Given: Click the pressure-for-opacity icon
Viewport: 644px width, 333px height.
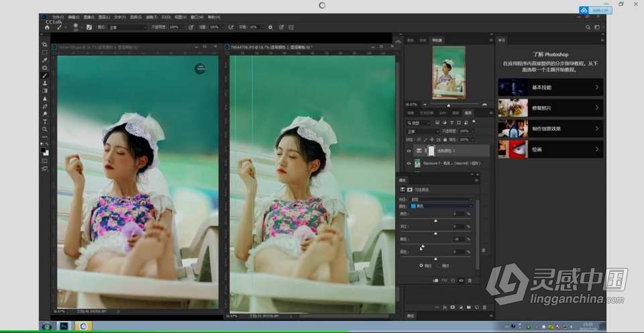Looking at the screenshot, I should [191, 27].
